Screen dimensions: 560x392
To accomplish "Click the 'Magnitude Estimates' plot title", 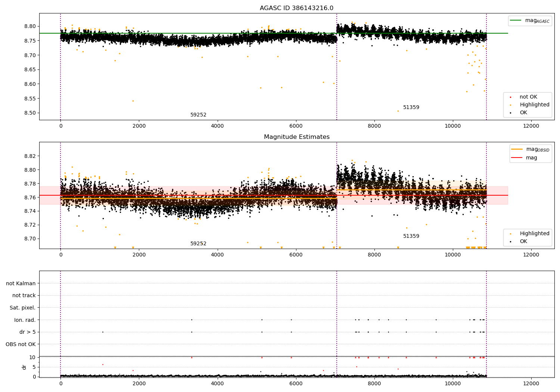I will coord(296,137).
